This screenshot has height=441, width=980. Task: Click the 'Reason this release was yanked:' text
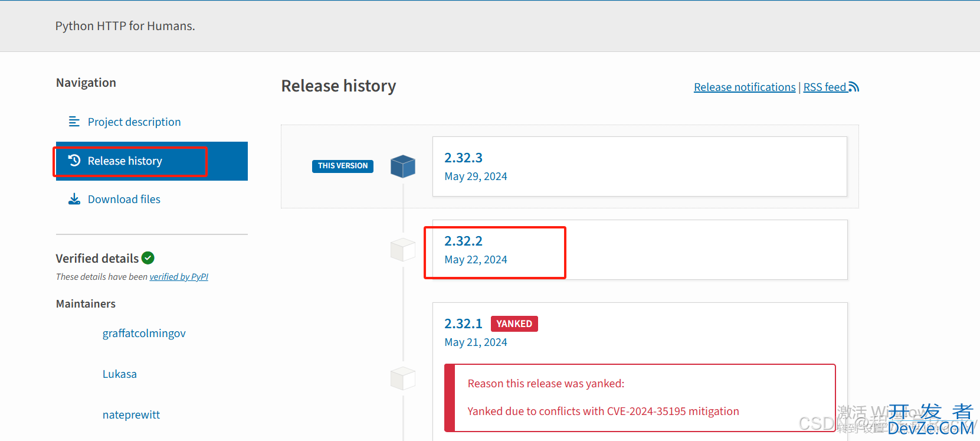pyautogui.click(x=546, y=384)
